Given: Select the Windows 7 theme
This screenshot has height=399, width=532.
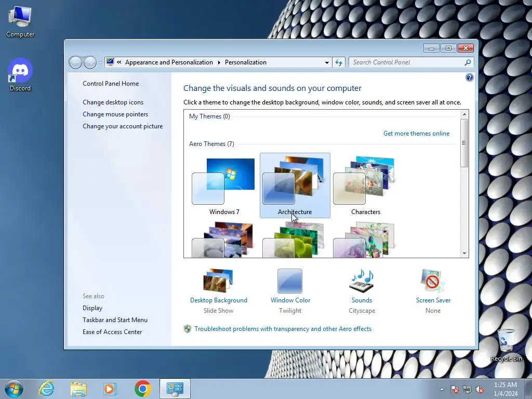Looking at the screenshot, I should [224, 185].
